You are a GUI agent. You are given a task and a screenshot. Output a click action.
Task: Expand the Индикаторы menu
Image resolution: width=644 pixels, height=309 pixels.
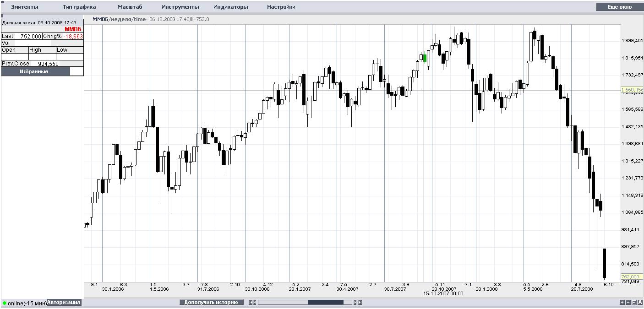pos(230,7)
